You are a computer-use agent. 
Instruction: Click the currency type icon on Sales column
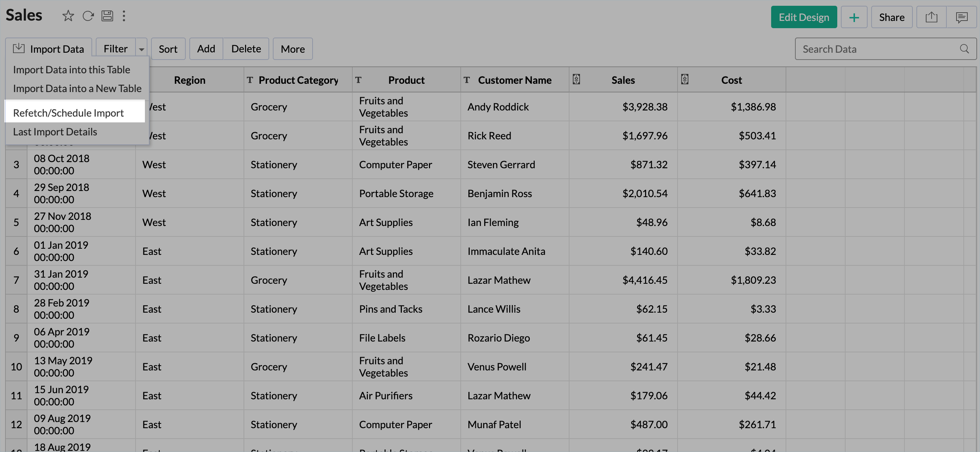576,79
